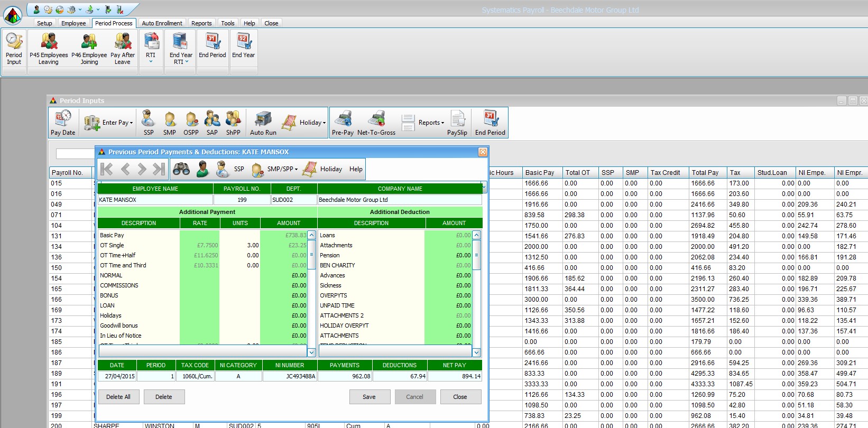
Task: Switch to the Auto Enrollment tab
Action: (162, 23)
